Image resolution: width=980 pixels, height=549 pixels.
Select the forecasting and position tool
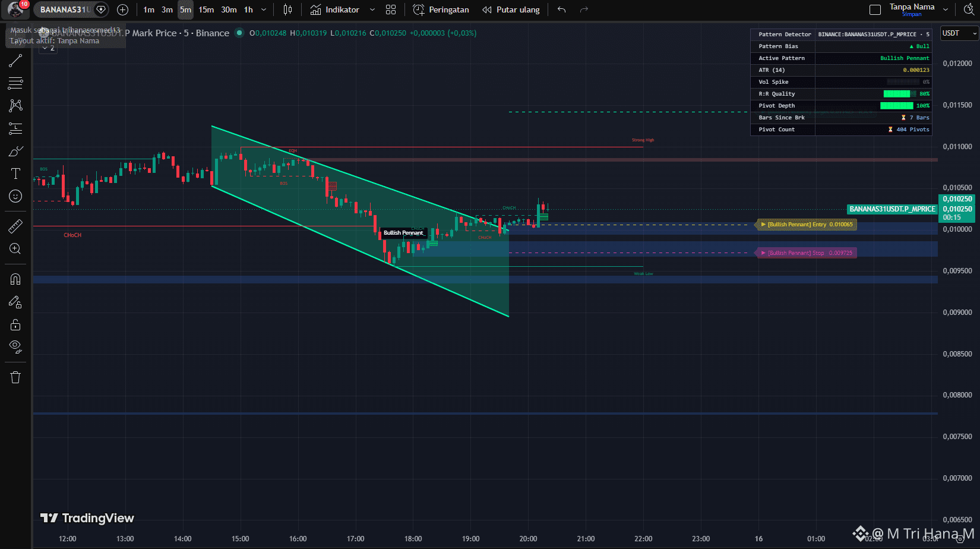pyautogui.click(x=15, y=128)
